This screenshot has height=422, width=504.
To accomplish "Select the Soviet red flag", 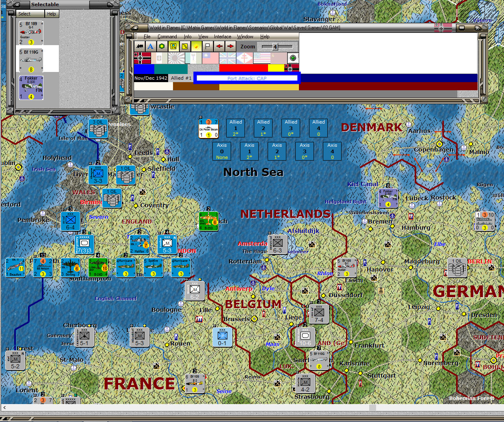I will point(279,58).
